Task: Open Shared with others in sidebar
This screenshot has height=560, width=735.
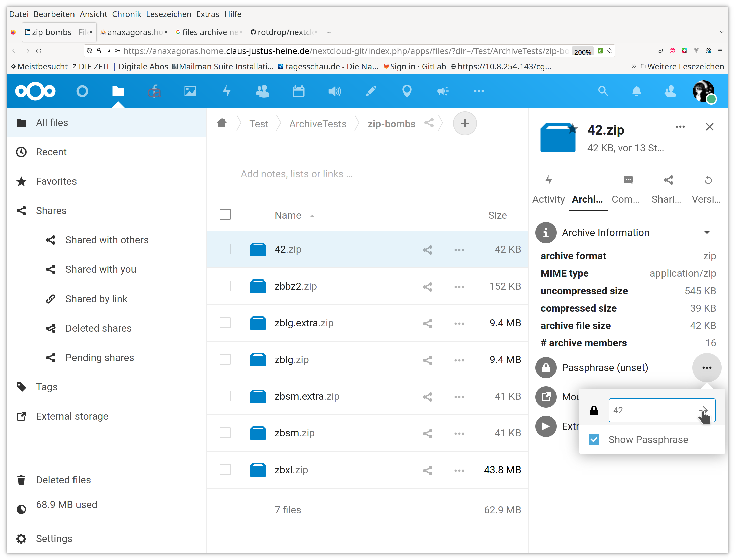Action: (x=107, y=240)
